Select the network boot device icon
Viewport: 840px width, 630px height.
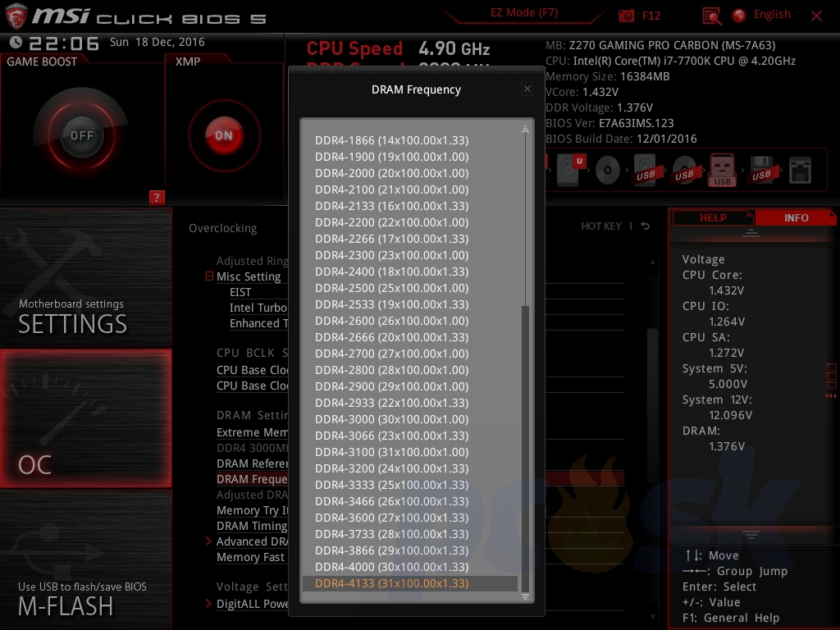pos(801,171)
